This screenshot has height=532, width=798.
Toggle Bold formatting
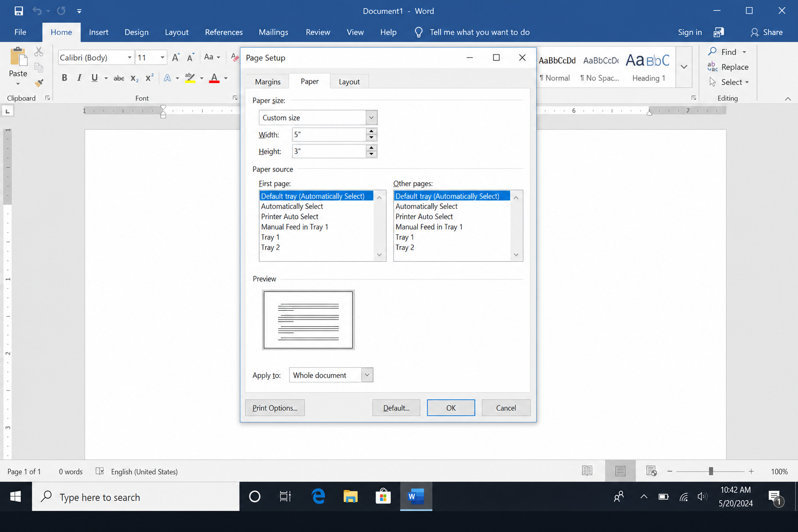point(64,78)
